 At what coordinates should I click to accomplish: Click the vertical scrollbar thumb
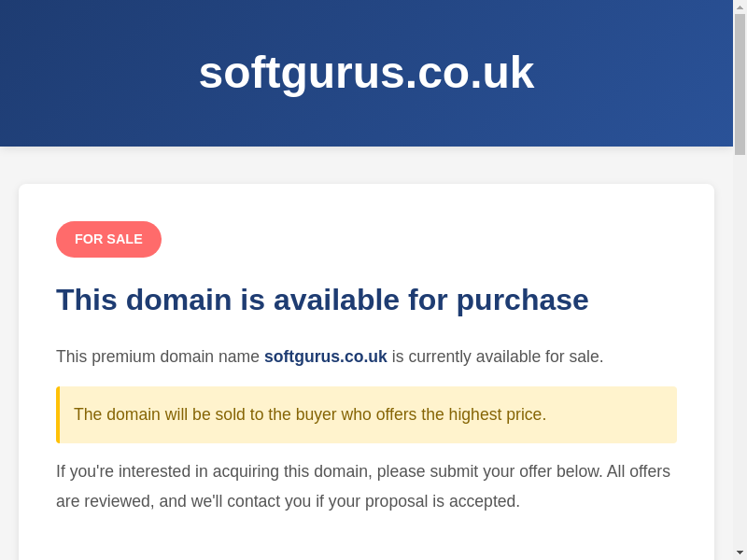(x=740, y=84)
